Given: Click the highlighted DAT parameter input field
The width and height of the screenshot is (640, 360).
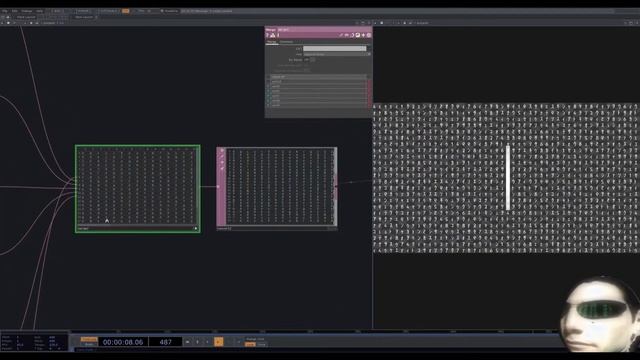Looking at the screenshot, I should click(335, 49).
